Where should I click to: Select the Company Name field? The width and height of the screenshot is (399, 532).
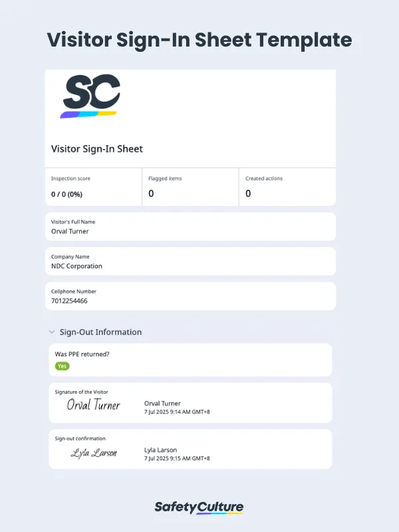pos(190,261)
